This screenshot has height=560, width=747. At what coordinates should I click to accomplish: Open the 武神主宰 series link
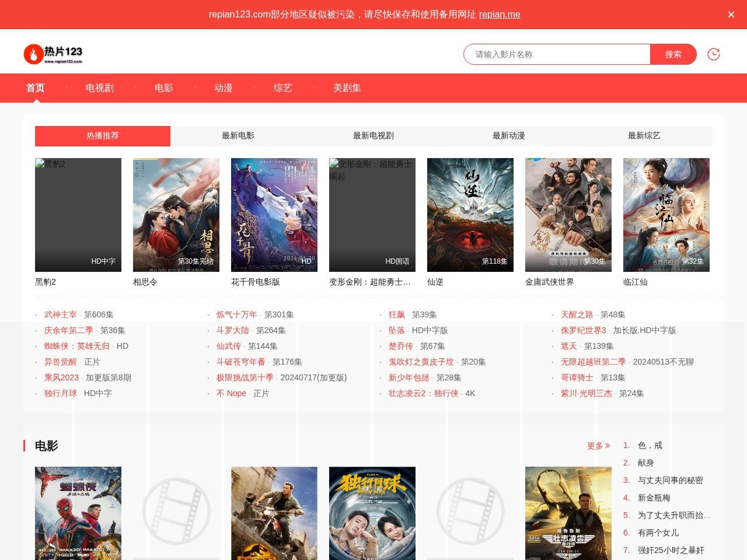(x=61, y=314)
